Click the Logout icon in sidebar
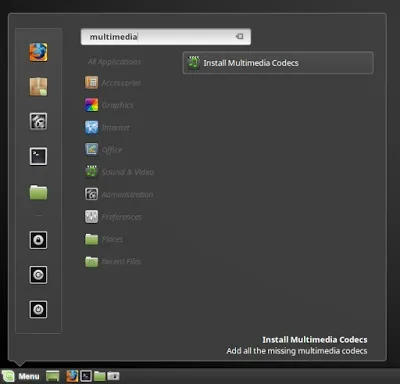The image size is (400, 384). 38,275
